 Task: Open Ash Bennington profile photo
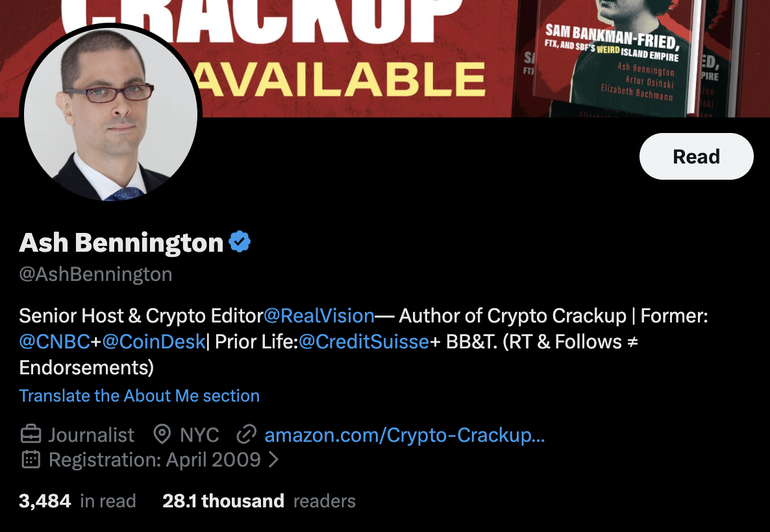110,114
